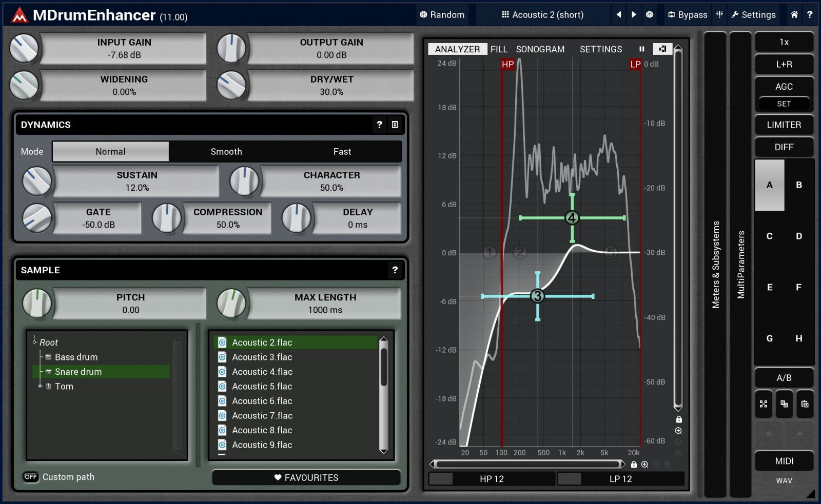
Task: Open Dynamics section help question mark
Action: click(379, 125)
